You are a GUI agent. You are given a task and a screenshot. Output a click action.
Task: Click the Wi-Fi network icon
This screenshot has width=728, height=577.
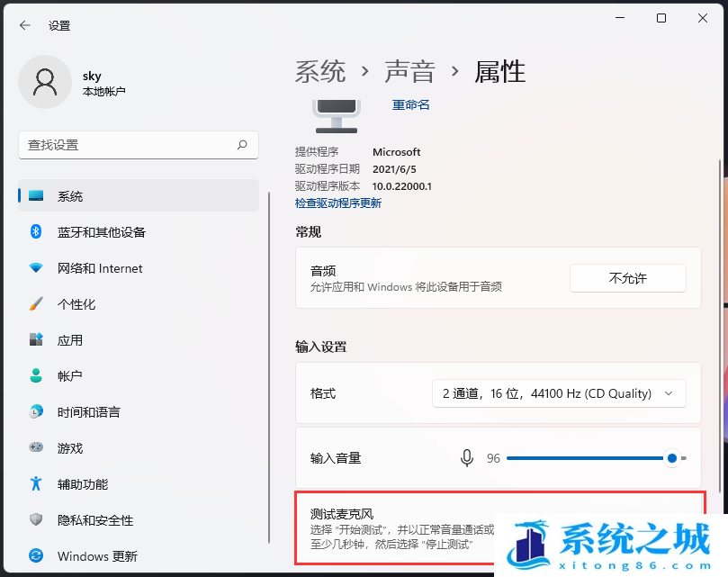coord(36,268)
